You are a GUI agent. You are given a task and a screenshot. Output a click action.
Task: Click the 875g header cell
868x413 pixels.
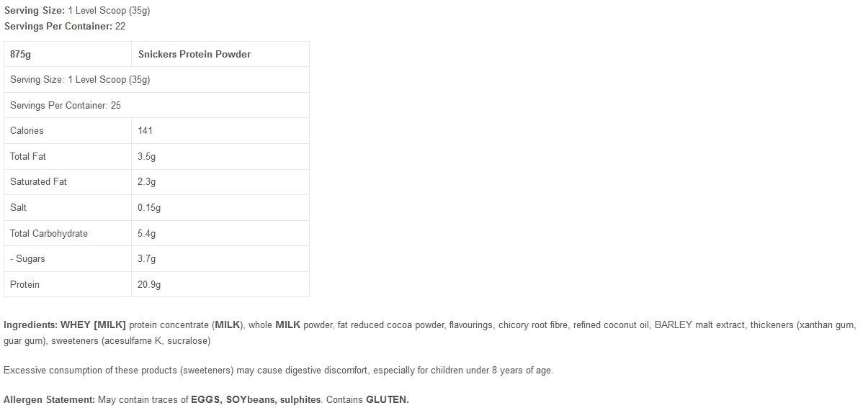(x=21, y=54)
